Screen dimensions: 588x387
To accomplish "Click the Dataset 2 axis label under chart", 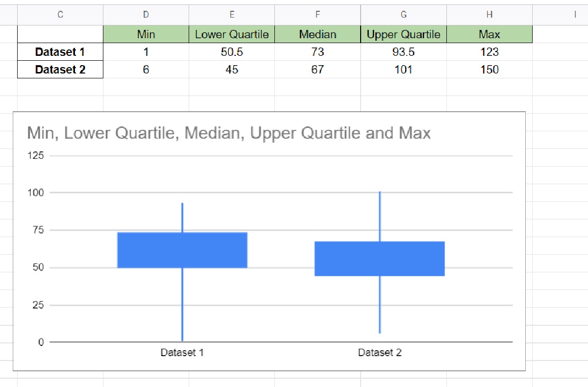I will pyautogui.click(x=380, y=352).
